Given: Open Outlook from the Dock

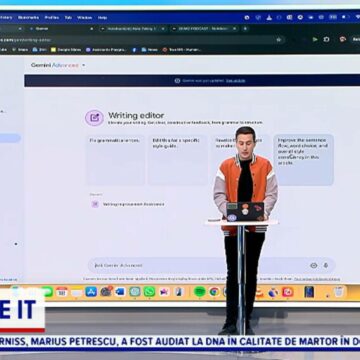Looking at the screenshot, I should pyautogui.click(x=120, y=292).
